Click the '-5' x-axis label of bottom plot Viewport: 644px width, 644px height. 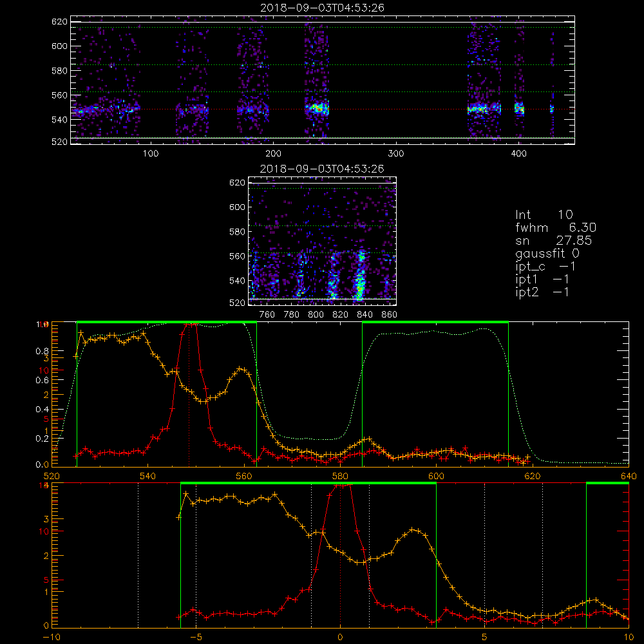[x=196, y=638]
